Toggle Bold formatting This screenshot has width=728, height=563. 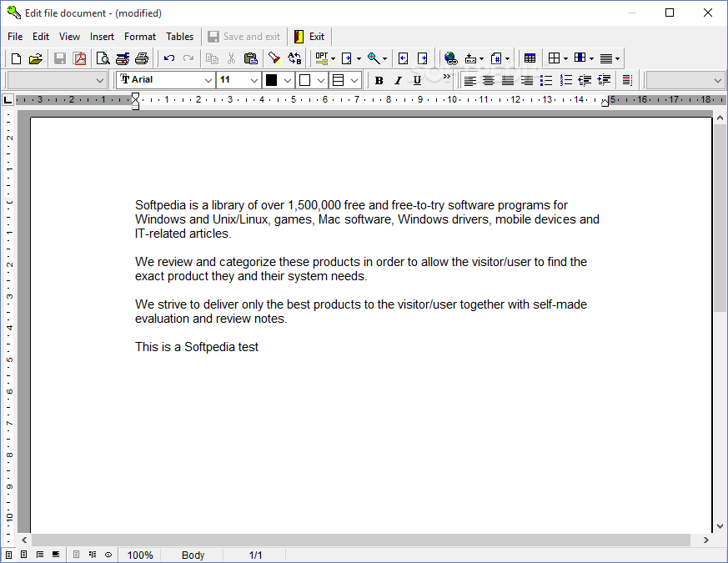coord(379,80)
